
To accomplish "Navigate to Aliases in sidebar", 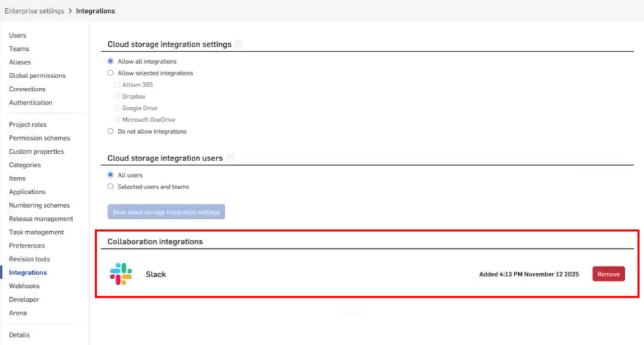I will [20, 62].
